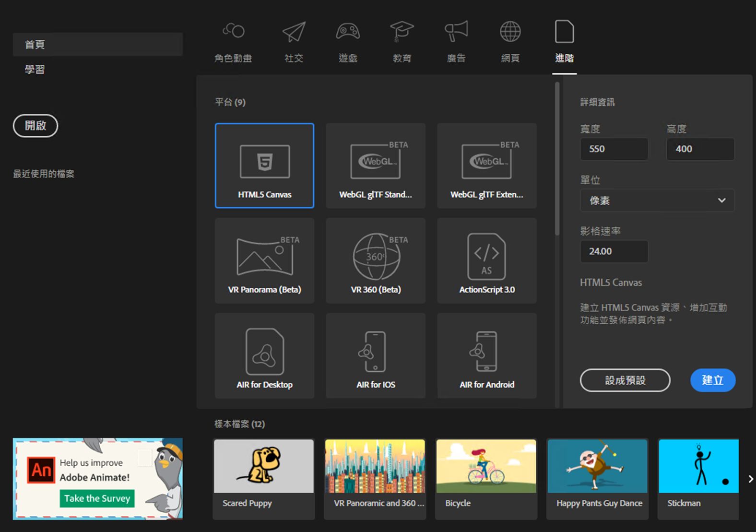Open the Happy Pants Guy Dance sample
756x532 pixels.
(598, 479)
